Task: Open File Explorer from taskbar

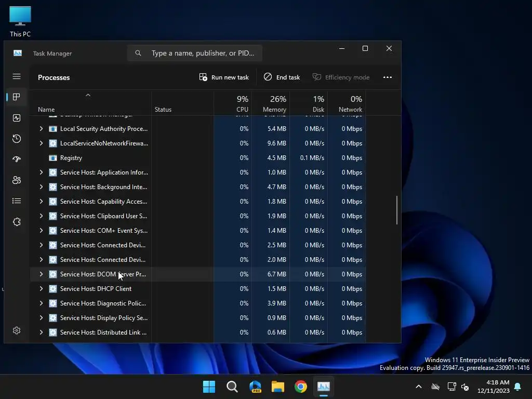Action: click(278, 387)
